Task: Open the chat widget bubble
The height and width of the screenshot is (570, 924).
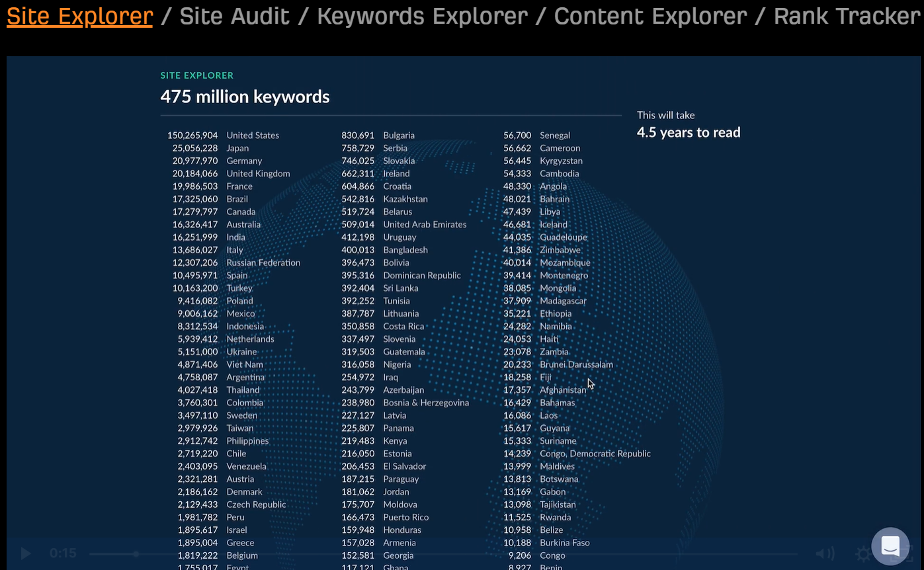Action: (890, 546)
